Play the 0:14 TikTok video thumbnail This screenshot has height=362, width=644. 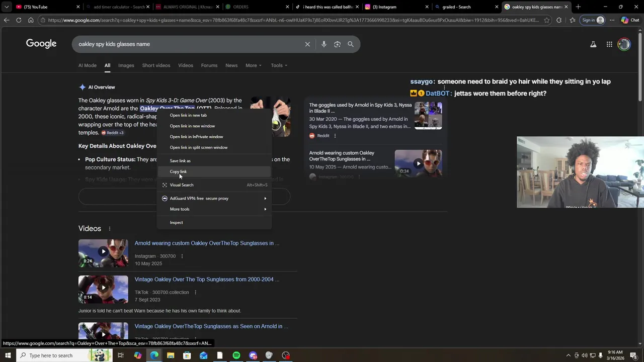pos(103,289)
